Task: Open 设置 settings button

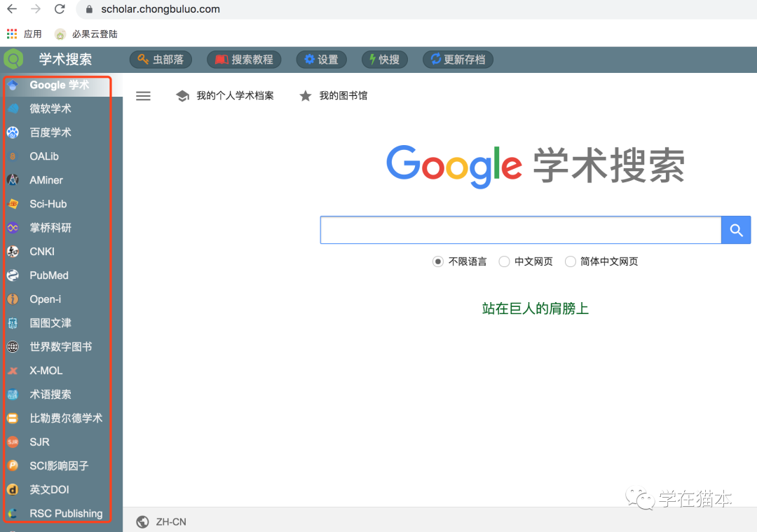Action: (322, 60)
